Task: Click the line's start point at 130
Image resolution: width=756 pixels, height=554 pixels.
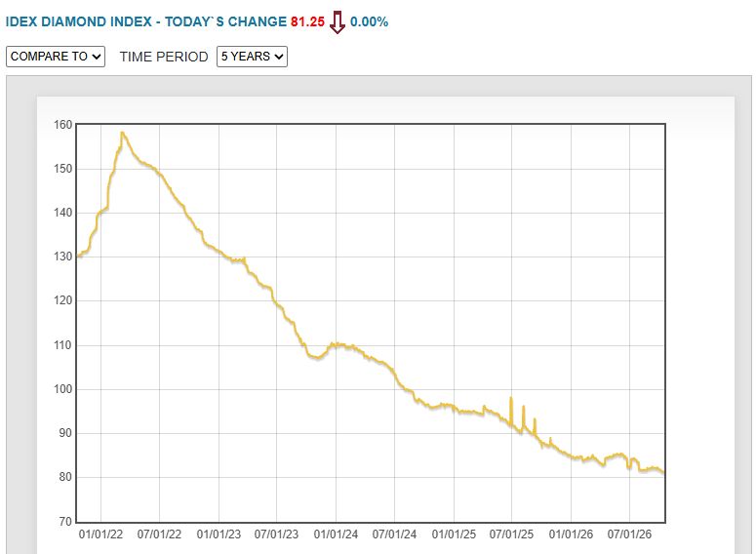Action: tap(79, 257)
